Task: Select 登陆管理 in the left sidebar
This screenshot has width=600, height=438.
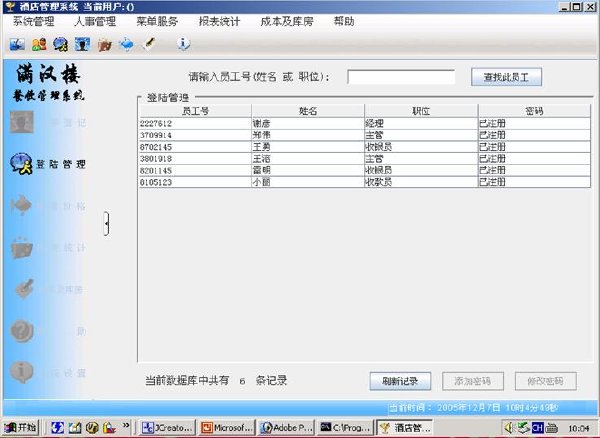Action: pos(48,164)
